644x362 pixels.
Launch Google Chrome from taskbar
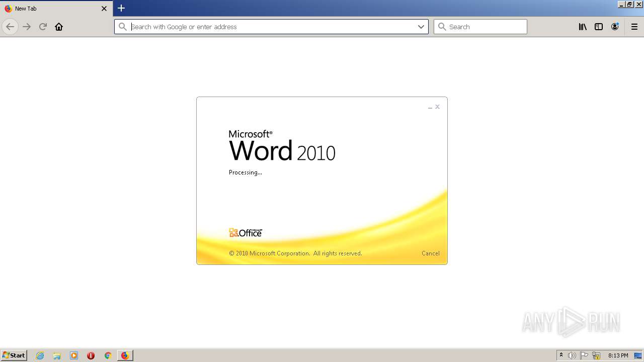coord(108,355)
